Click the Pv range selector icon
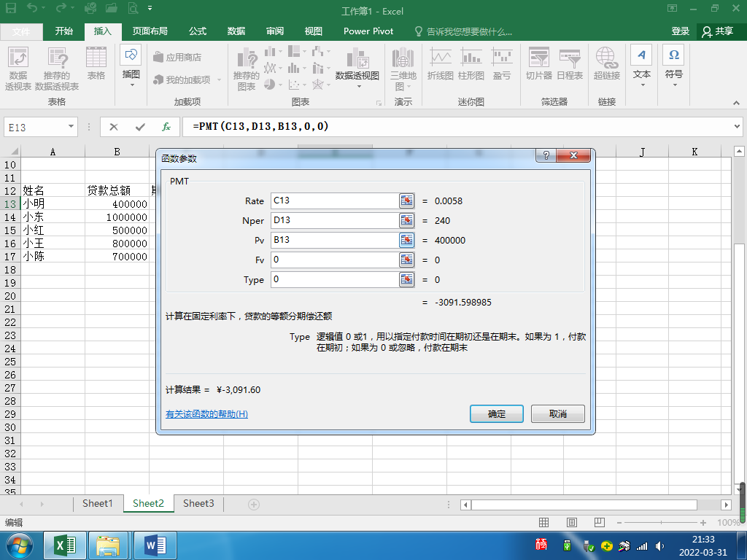This screenshot has width=747, height=560. [406, 239]
